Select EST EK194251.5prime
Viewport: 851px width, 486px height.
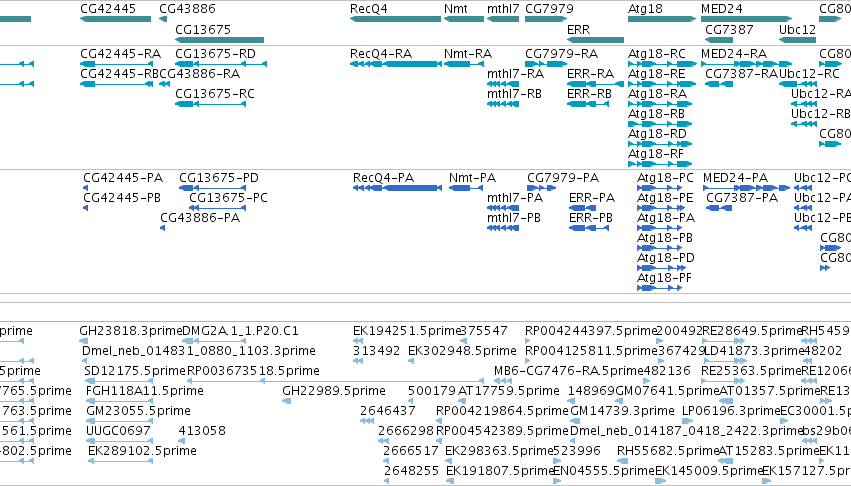(356, 341)
